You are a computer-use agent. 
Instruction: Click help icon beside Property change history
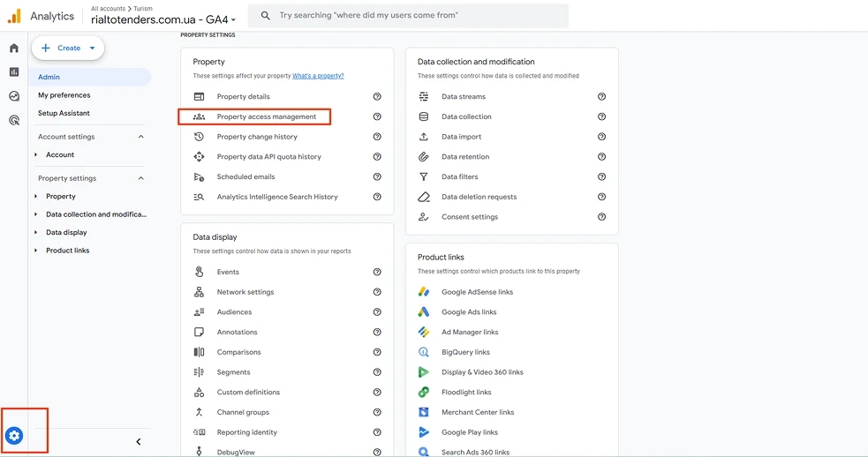point(377,137)
